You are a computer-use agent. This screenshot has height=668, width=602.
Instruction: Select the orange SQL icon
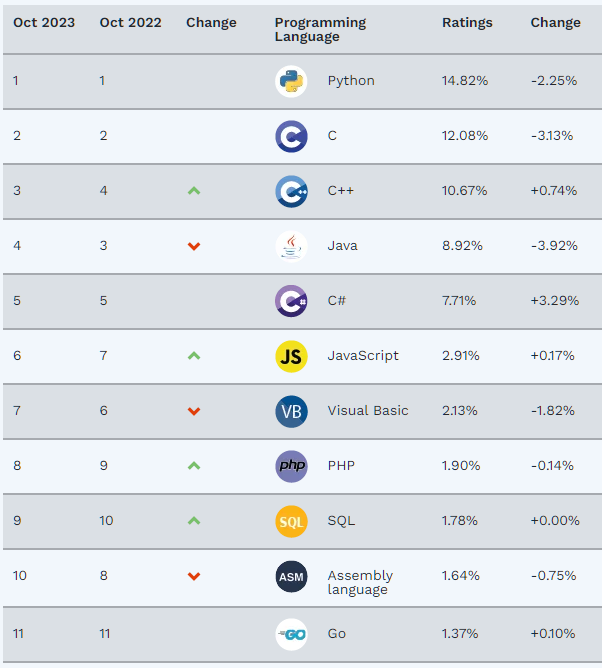[x=291, y=521]
